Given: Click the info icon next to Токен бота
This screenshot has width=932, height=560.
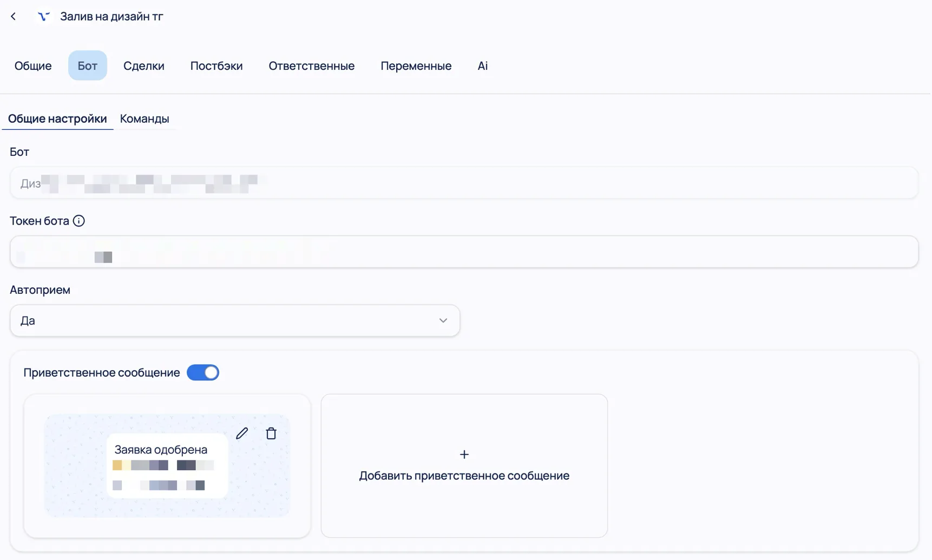Looking at the screenshot, I should pos(79,221).
